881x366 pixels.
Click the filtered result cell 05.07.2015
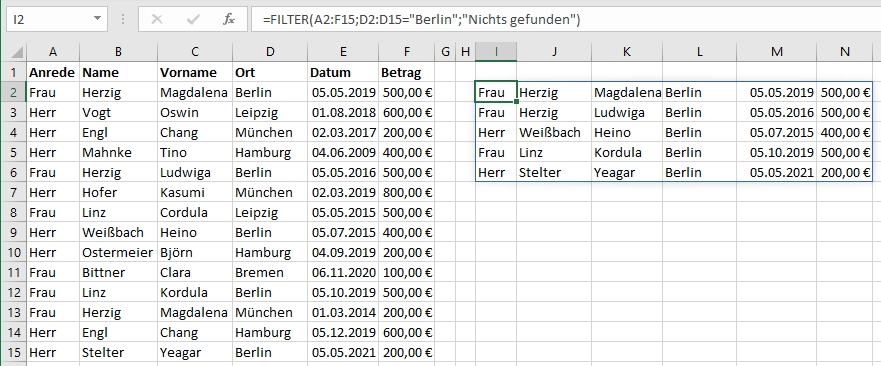coord(776,133)
